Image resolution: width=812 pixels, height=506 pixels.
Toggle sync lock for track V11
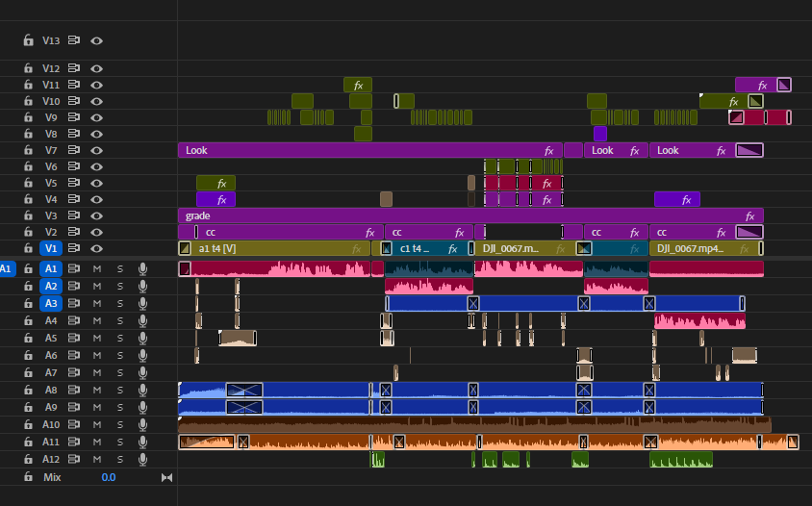coord(74,85)
